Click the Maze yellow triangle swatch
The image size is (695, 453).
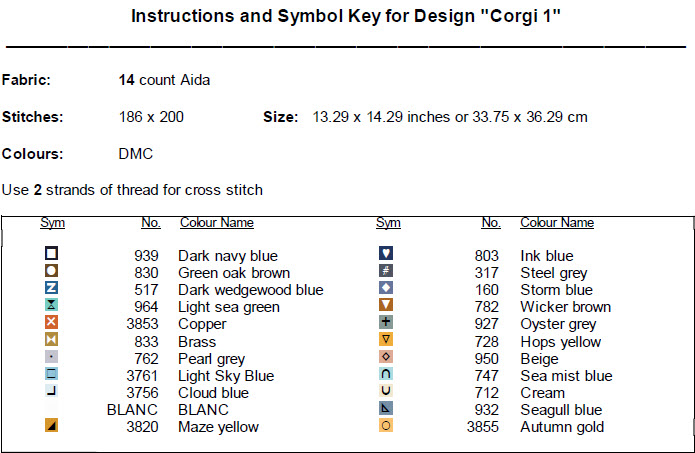(52, 425)
